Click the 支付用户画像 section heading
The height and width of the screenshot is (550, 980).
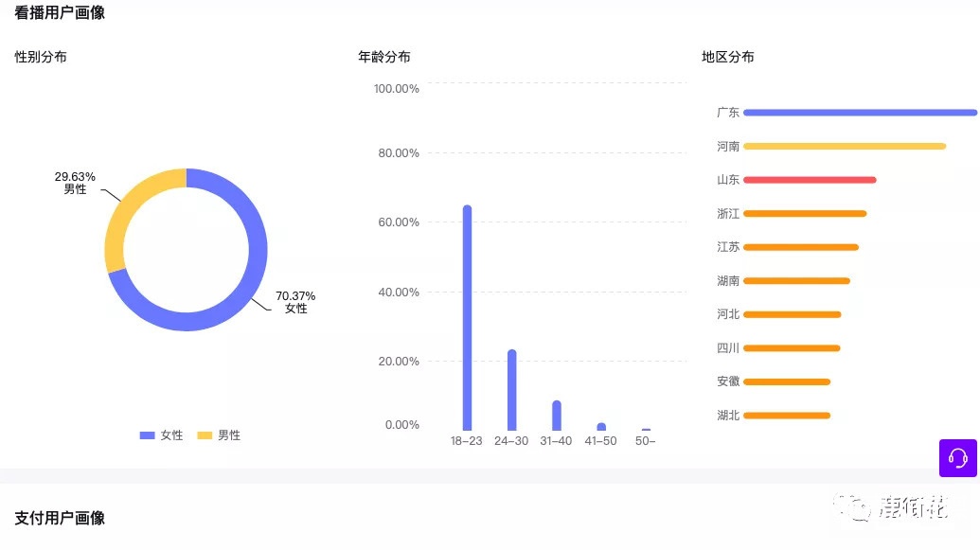tap(60, 518)
